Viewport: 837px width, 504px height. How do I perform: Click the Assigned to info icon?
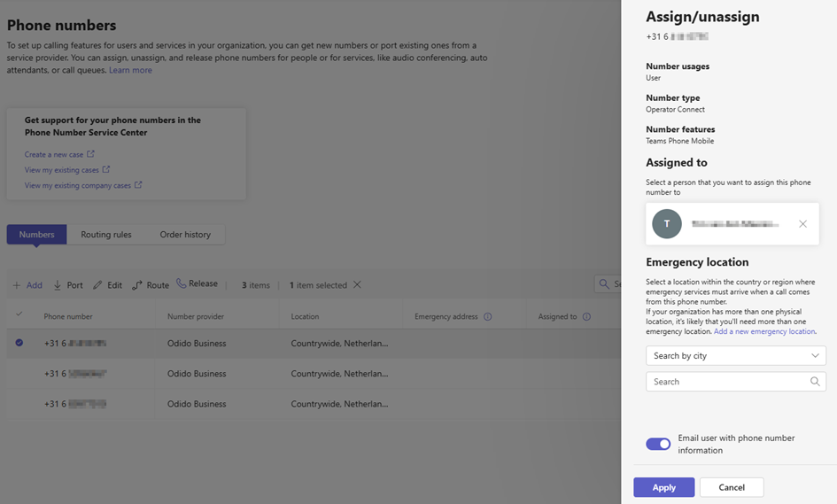[x=586, y=316]
